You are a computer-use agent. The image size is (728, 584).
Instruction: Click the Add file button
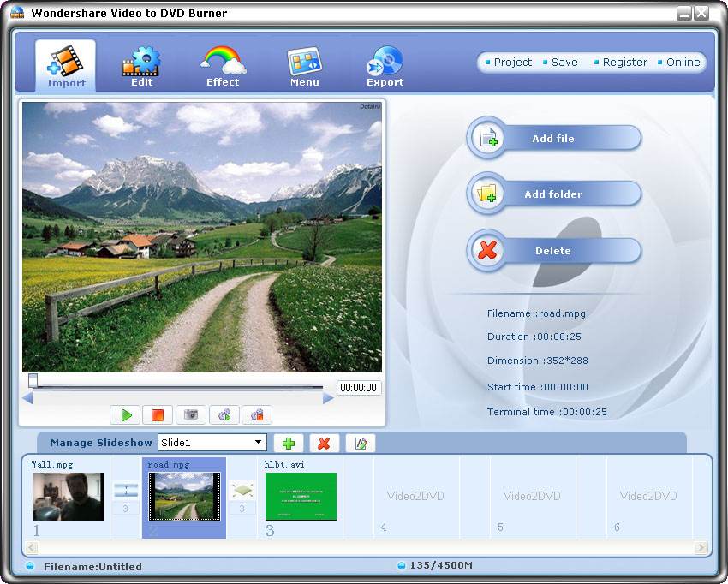[x=553, y=139]
